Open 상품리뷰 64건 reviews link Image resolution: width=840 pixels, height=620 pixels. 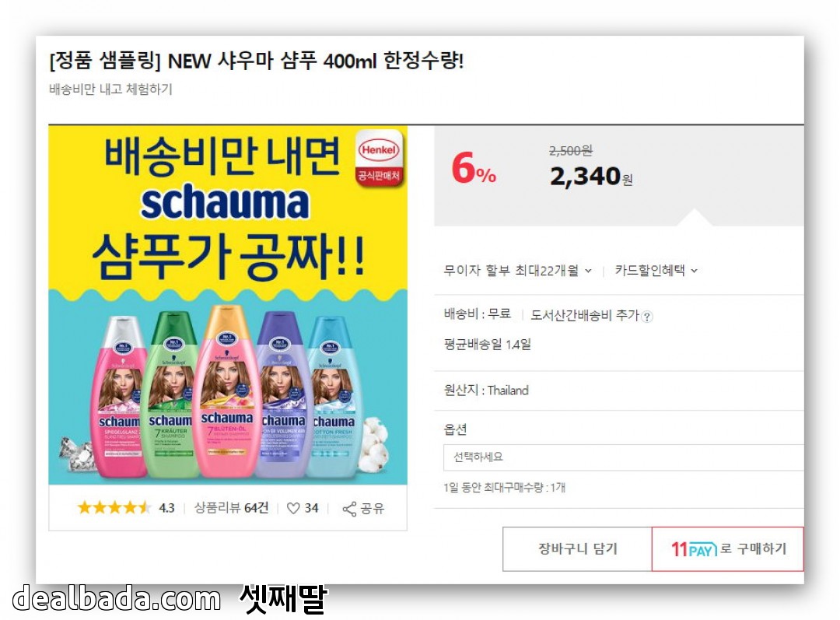231,507
